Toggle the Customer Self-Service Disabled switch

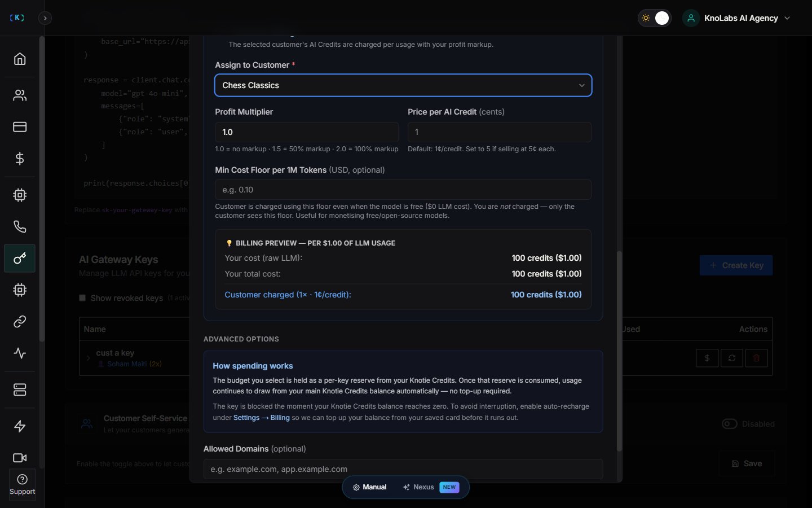tap(730, 424)
